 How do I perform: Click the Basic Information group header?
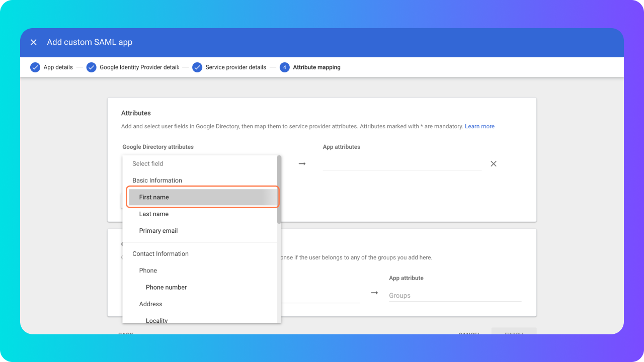pos(157,180)
